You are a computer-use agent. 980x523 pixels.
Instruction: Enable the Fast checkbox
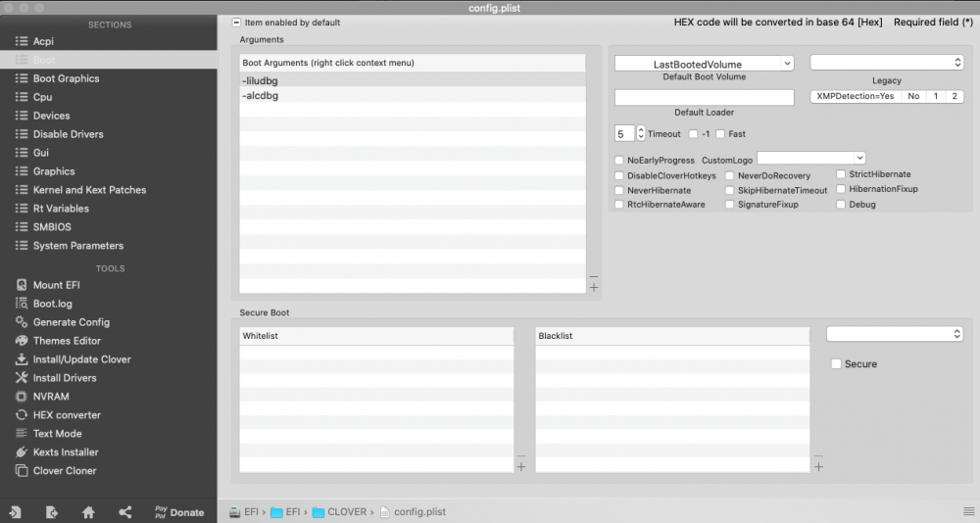click(x=720, y=134)
